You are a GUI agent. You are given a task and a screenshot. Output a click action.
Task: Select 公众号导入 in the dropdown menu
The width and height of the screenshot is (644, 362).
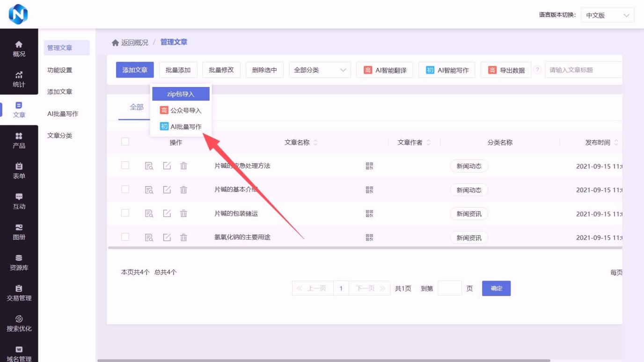(x=181, y=110)
